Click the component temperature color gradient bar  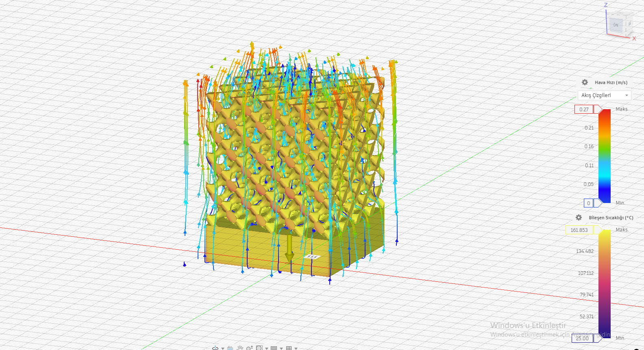pyautogui.click(x=604, y=284)
